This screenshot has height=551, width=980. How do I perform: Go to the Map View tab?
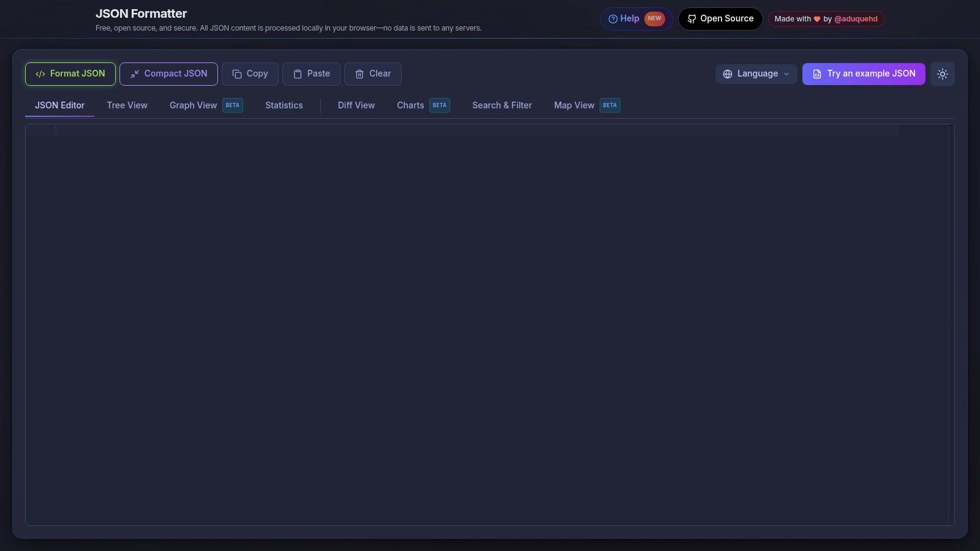[x=574, y=105]
